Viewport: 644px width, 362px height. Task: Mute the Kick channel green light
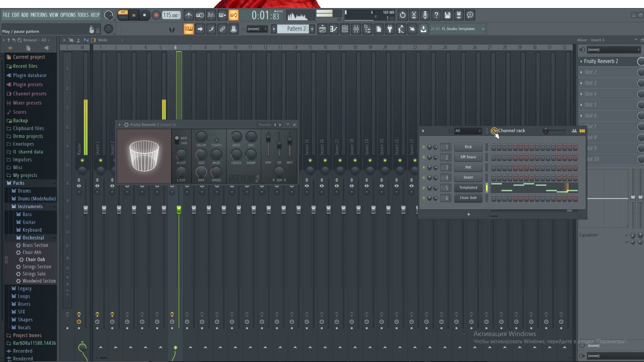[x=424, y=147]
